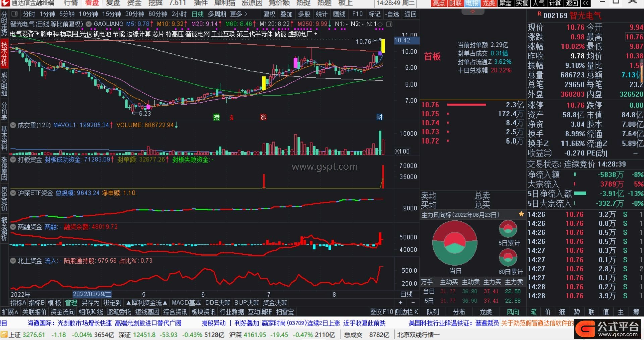The height and width of the screenshot is (340, 644).
Task: Click the layout square icon before 分时
Action: [x=14, y=14]
